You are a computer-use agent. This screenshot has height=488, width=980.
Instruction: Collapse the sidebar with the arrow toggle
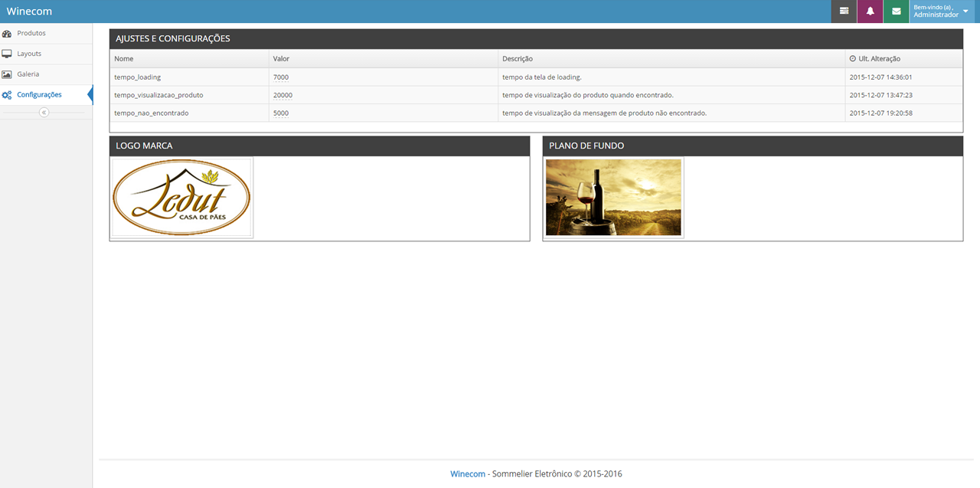[x=44, y=113]
